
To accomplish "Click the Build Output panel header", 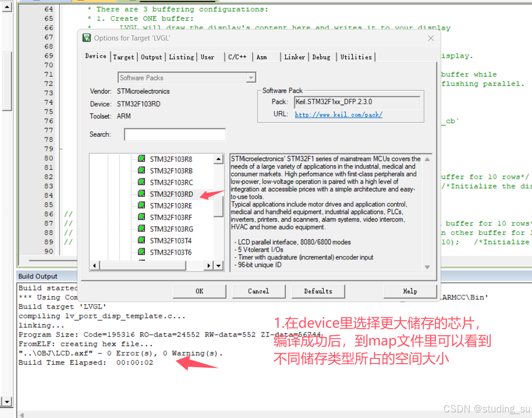I will tap(47, 276).
